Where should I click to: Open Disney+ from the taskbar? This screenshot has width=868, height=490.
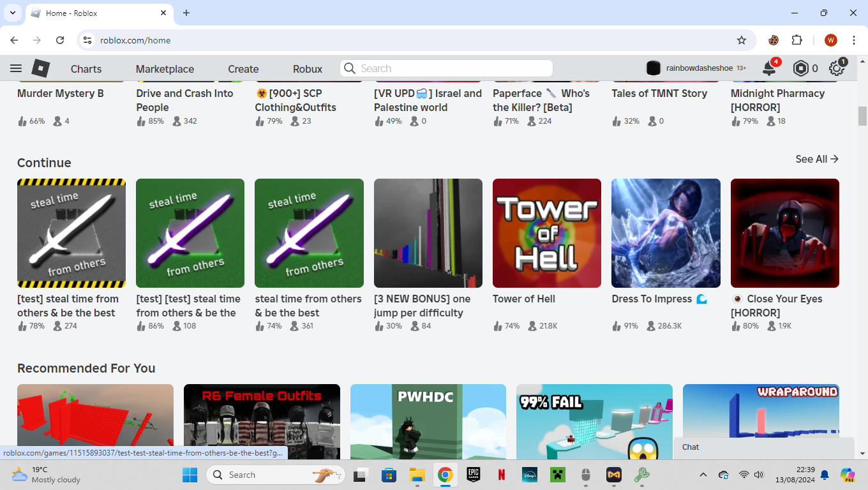click(x=530, y=475)
